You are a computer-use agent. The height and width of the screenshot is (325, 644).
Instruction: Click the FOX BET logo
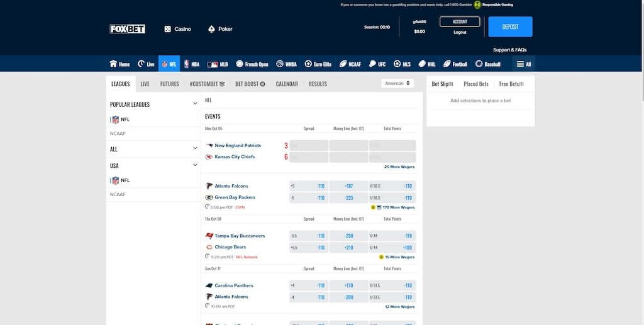[127, 29]
